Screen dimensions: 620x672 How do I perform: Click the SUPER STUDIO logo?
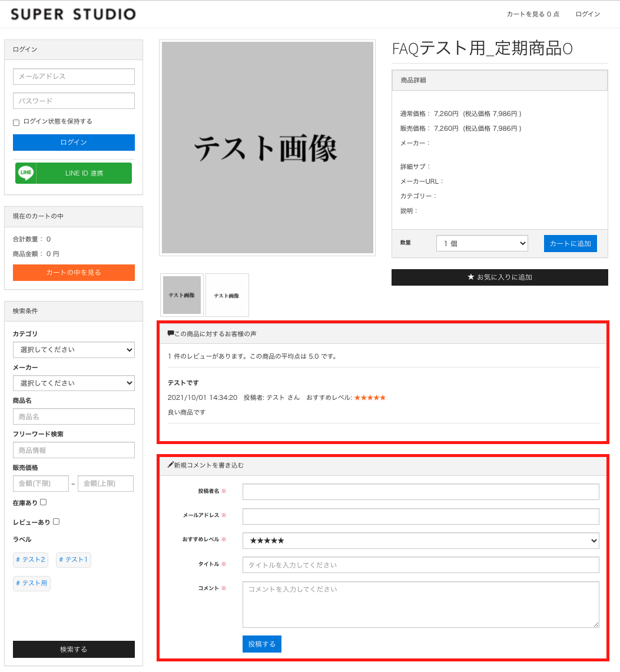click(x=73, y=14)
